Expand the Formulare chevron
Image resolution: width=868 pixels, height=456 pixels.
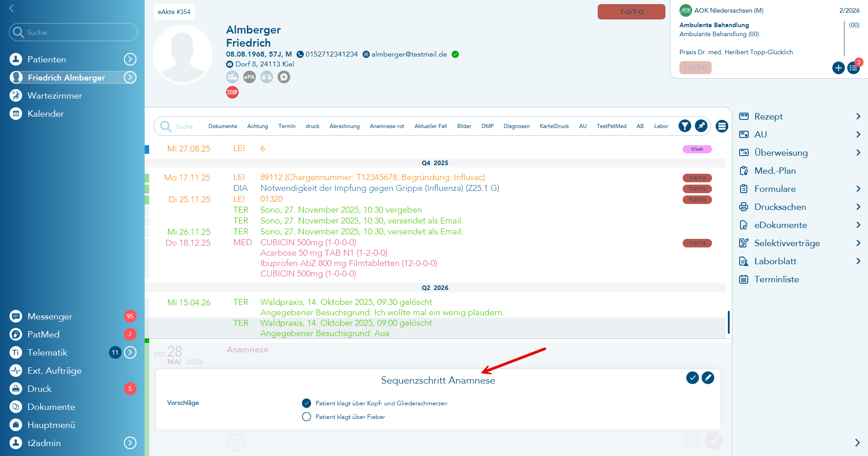[858, 189]
